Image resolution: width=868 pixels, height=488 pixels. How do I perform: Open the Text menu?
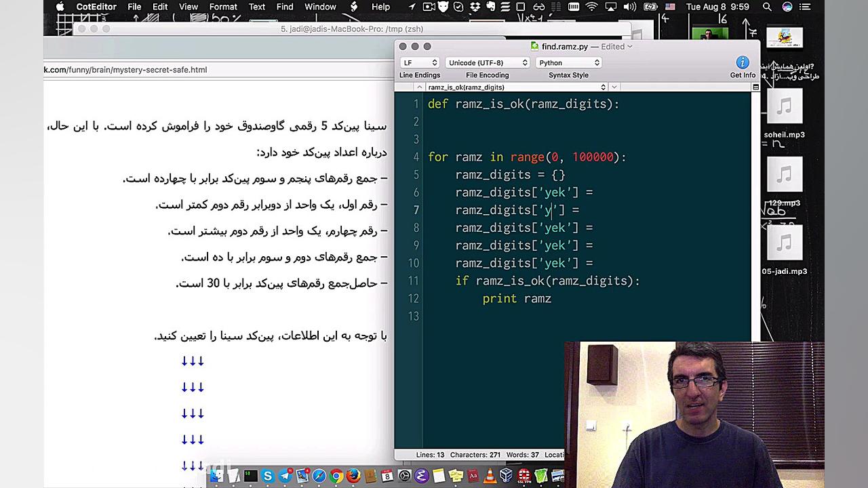(257, 7)
